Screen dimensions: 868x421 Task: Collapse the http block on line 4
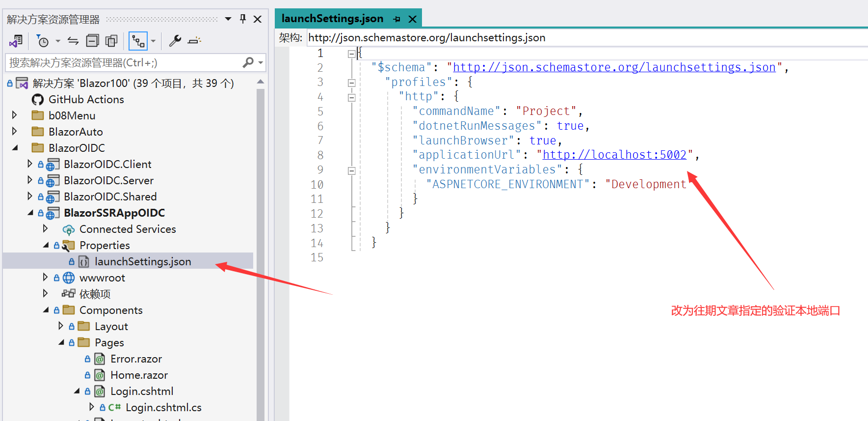point(351,98)
